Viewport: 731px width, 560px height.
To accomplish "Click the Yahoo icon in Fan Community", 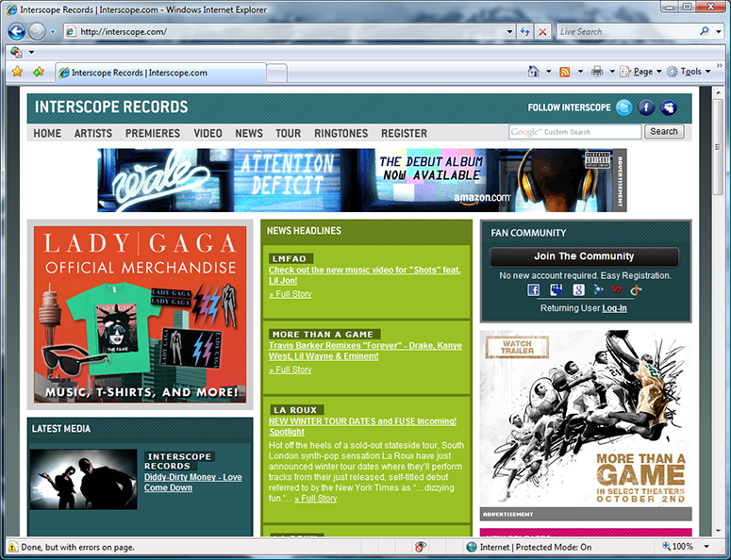I will tap(617, 290).
